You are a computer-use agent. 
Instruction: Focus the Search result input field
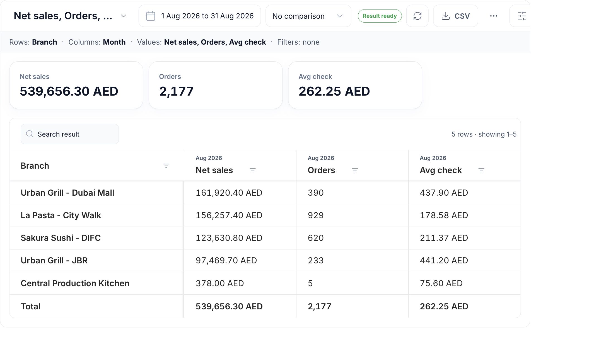click(70, 134)
